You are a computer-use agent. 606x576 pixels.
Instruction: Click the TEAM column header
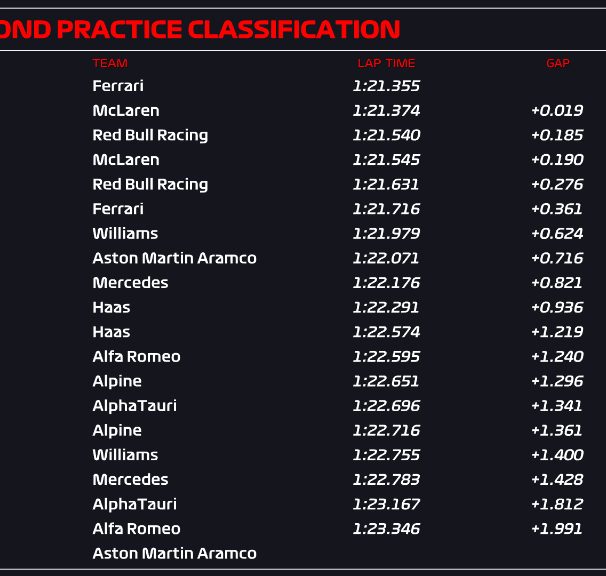tap(110, 63)
